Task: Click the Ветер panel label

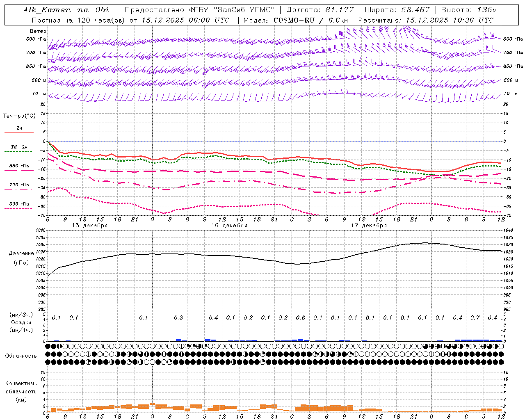Action: [38, 31]
